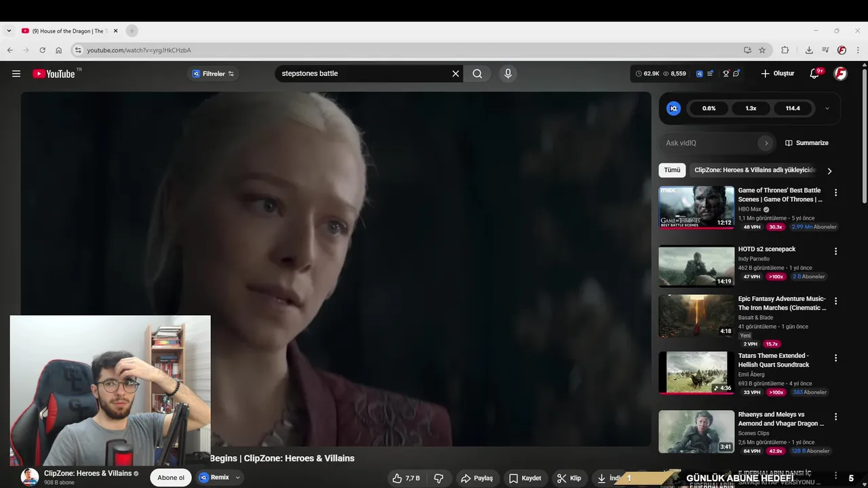Open the Basalt & Blade channel name
Screen dimensions: 868x488
coord(755,318)
